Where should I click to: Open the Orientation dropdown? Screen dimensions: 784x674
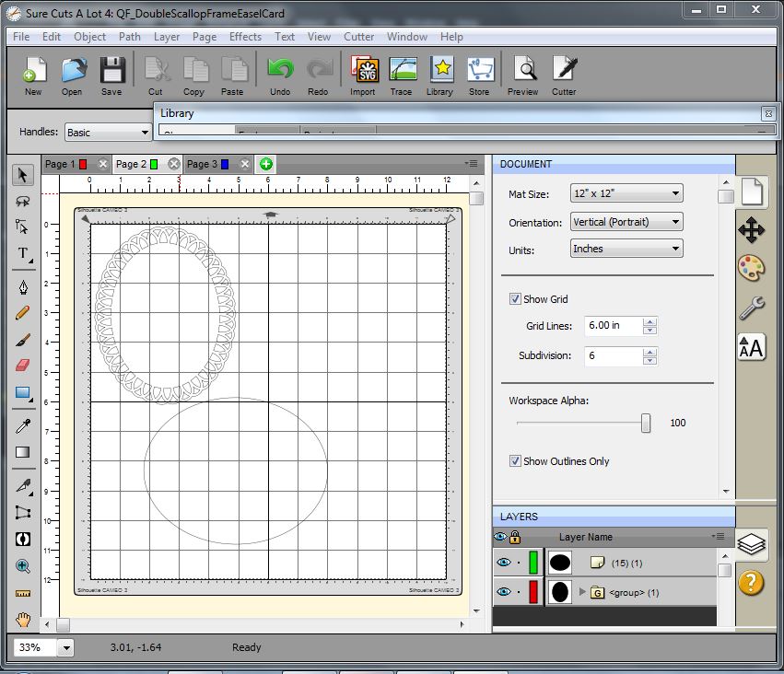(626, 222)
